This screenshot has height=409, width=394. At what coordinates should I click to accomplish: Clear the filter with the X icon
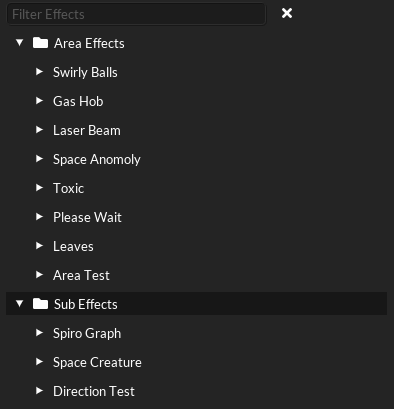click(x=287, y=13)
